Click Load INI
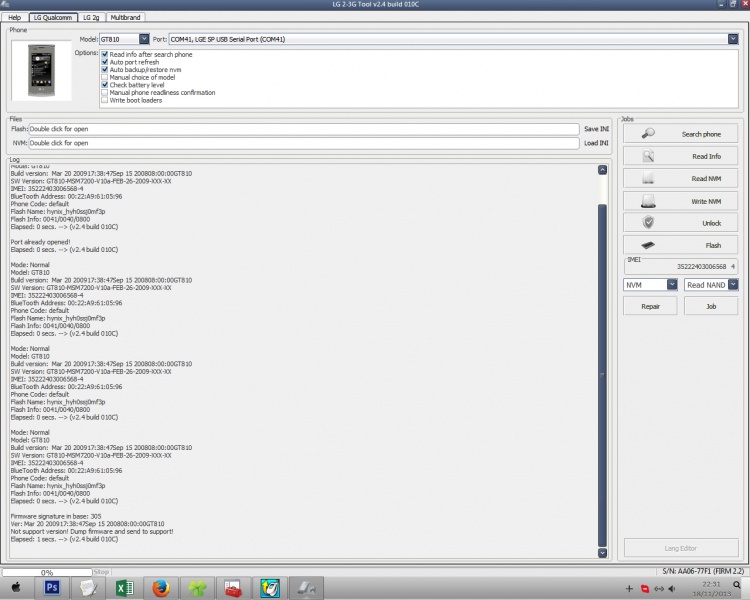The image size is (750, 600). [596, 143]
